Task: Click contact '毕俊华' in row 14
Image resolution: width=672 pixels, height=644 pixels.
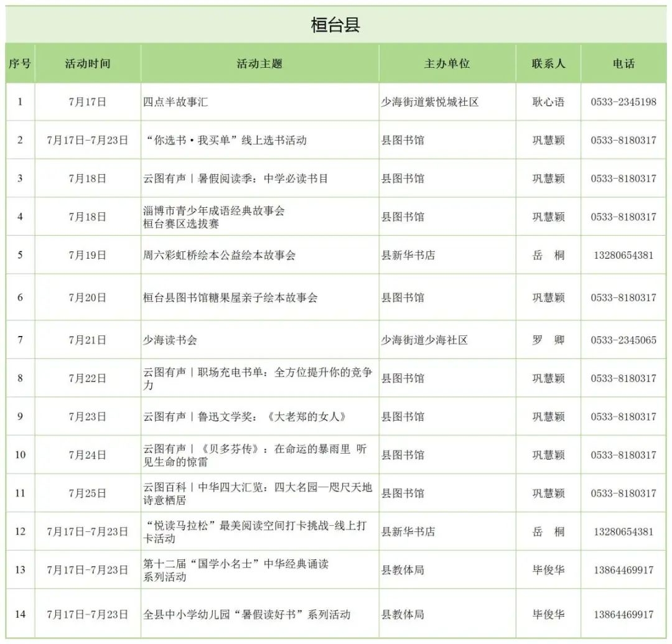Action: click(x=548, y=614)
